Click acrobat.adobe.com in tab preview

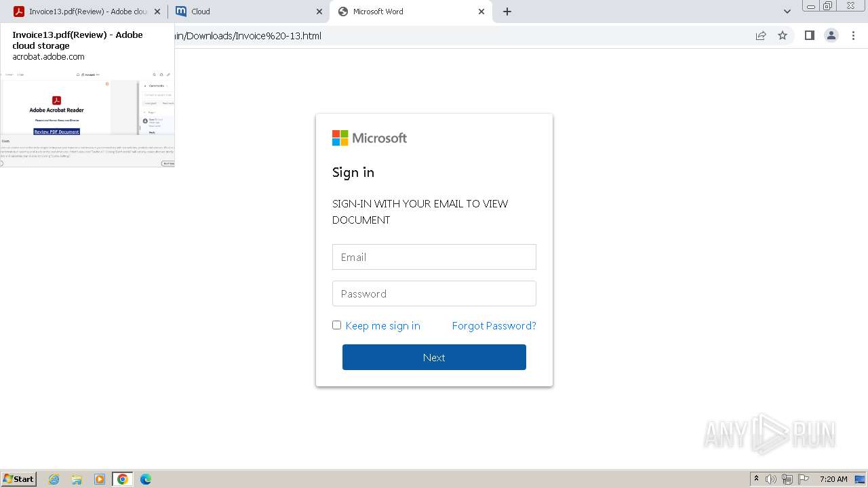click(x=48, y=57)
